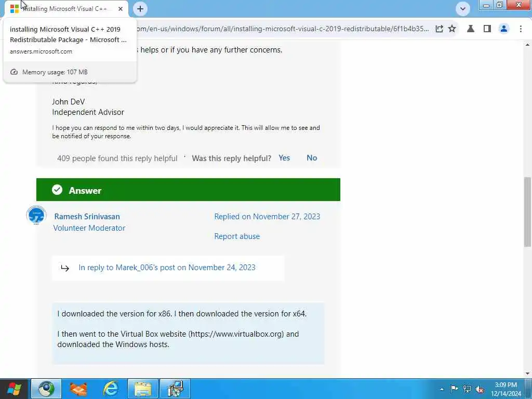Click the Microsoft logo favicon on tab
The image size is (532, 399).
(14, 9)
